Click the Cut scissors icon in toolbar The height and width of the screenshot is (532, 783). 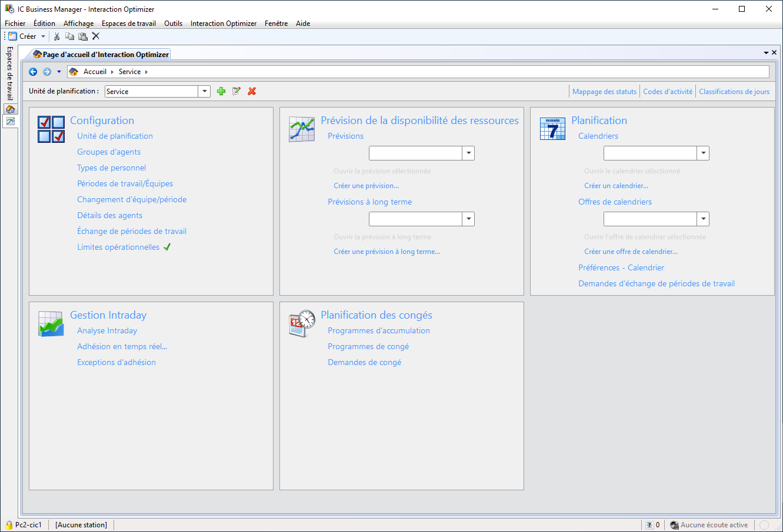tap(57, 36)
